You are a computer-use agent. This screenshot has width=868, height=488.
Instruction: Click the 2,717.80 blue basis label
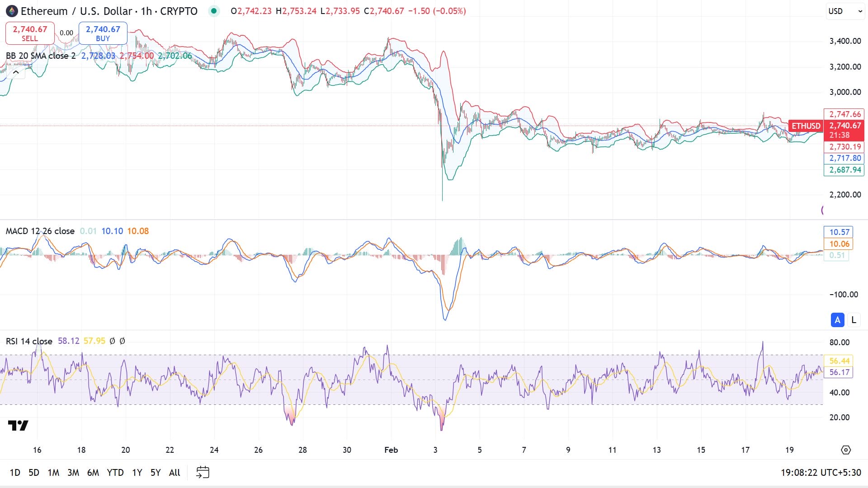click(x=844, y=158)
